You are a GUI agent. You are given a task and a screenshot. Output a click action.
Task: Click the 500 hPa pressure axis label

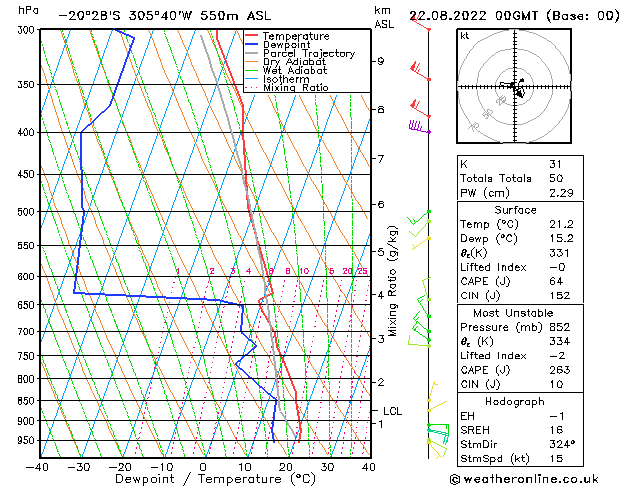click(28, 212)
